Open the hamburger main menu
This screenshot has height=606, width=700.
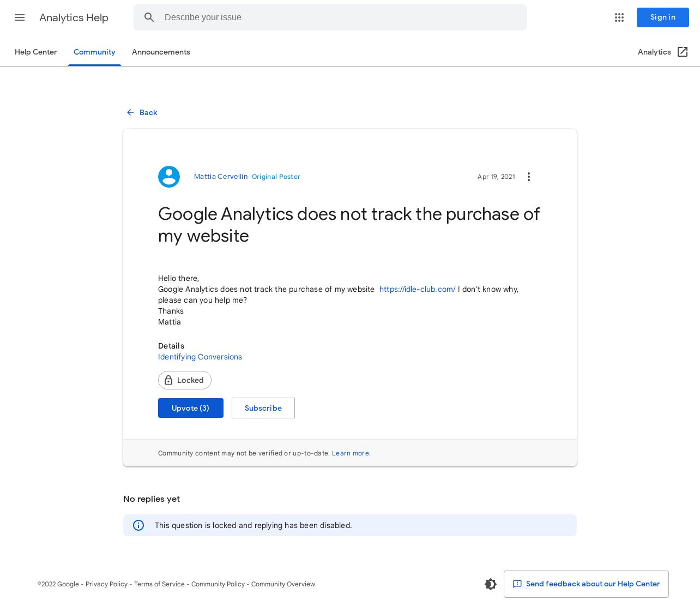click(x=20, y=17)
